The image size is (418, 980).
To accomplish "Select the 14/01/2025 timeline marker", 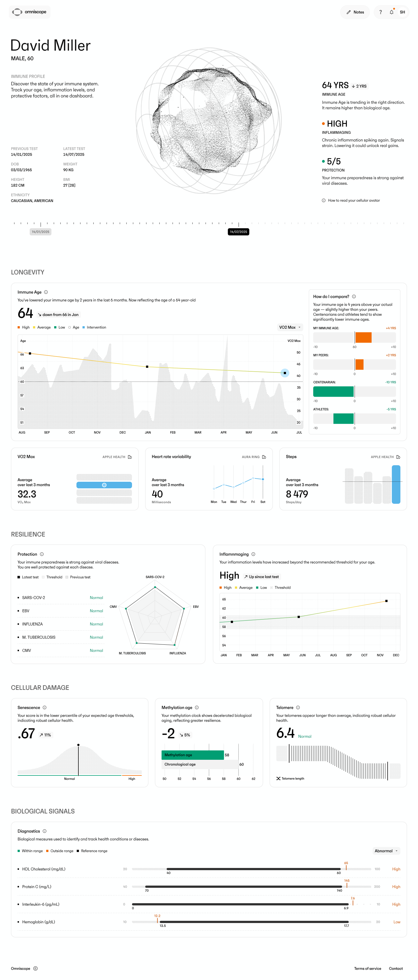I will point(41,232).
